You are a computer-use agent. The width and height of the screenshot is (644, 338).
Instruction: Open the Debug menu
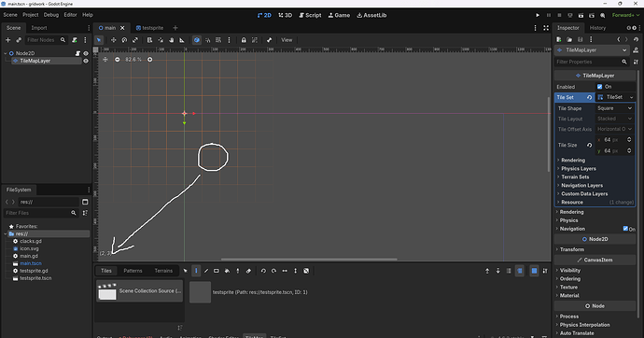[x=51, y=15]
